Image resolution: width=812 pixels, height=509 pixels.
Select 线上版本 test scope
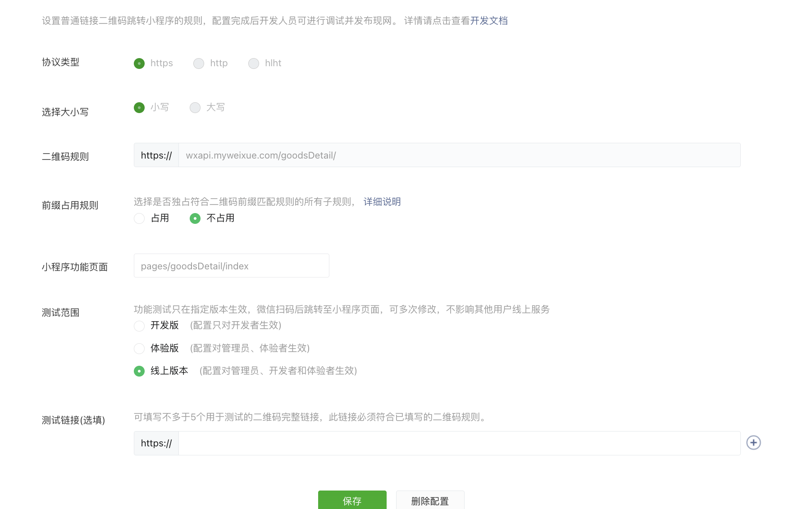pyautogui.click(x=139, y=371)
